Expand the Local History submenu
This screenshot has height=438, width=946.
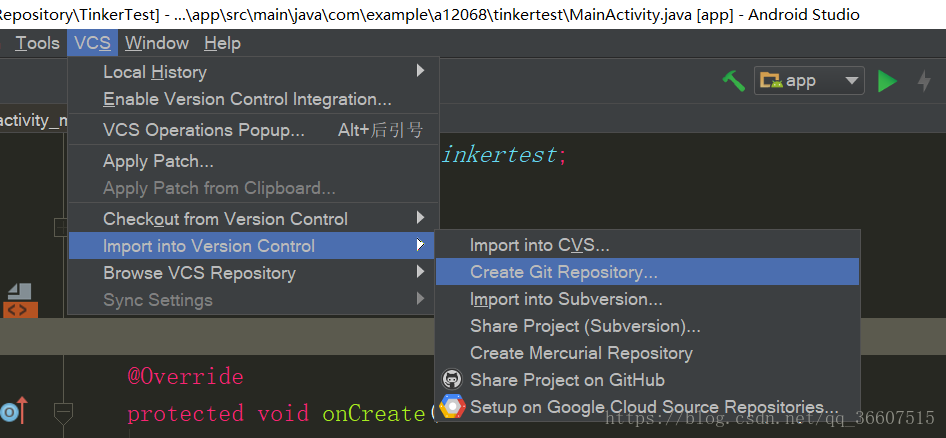pyautogui.click(x=253, y=72)
